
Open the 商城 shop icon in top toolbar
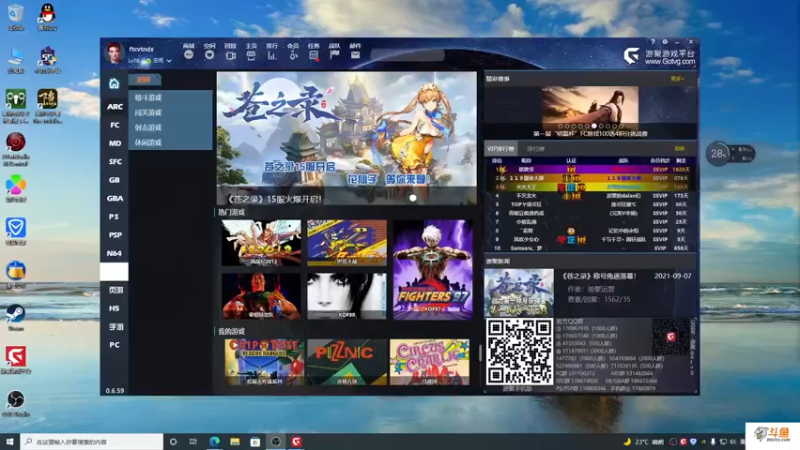[x=189, y=55]
